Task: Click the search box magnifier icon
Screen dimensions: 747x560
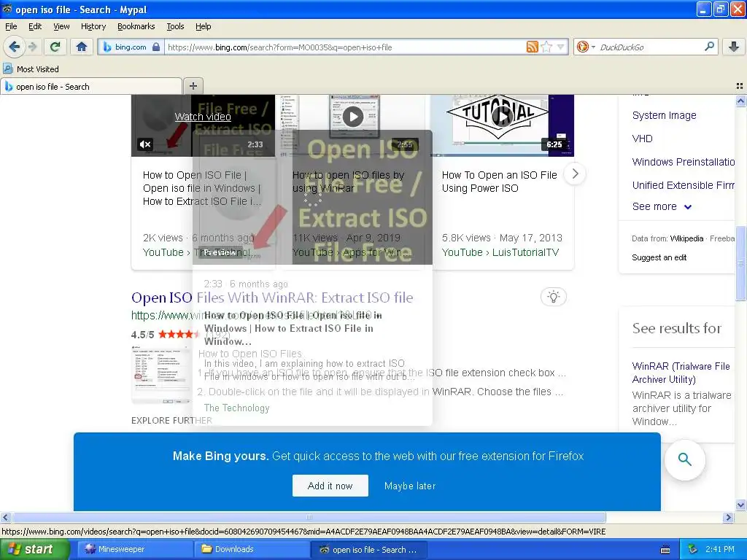Action: tap(709, 46)
